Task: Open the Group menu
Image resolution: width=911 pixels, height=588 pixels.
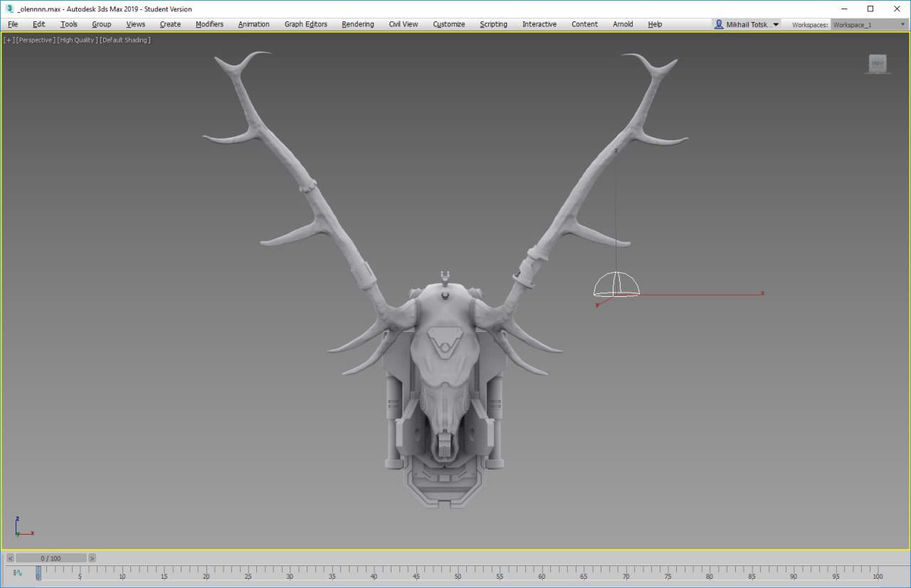Action: pos(102,24)
